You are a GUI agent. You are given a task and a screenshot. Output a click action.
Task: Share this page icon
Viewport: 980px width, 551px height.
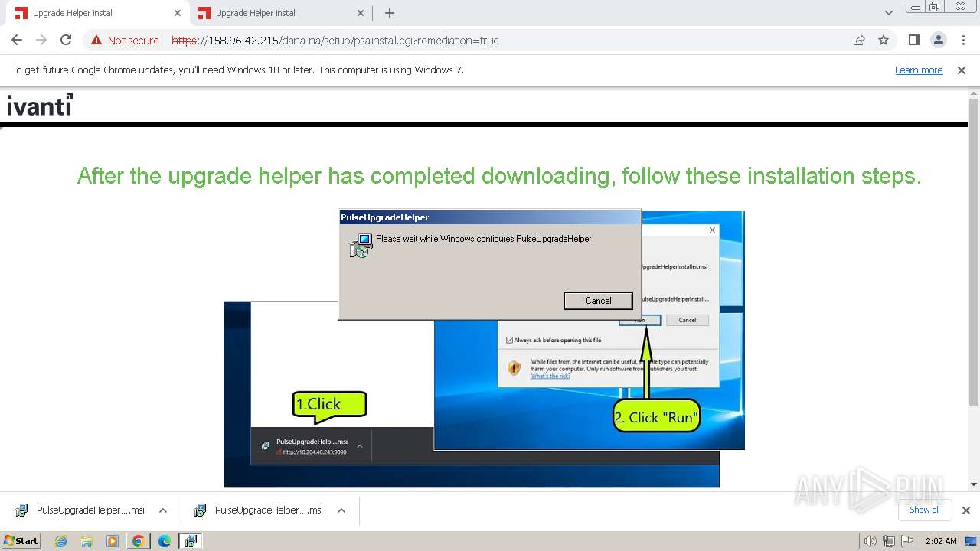tap(859, 40)
